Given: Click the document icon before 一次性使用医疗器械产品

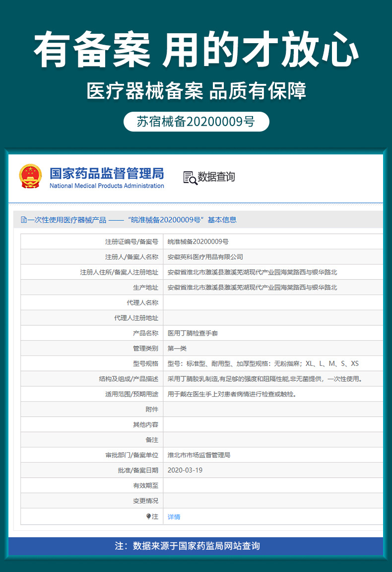Looking at the screenshot, I should tap(24, 220).
